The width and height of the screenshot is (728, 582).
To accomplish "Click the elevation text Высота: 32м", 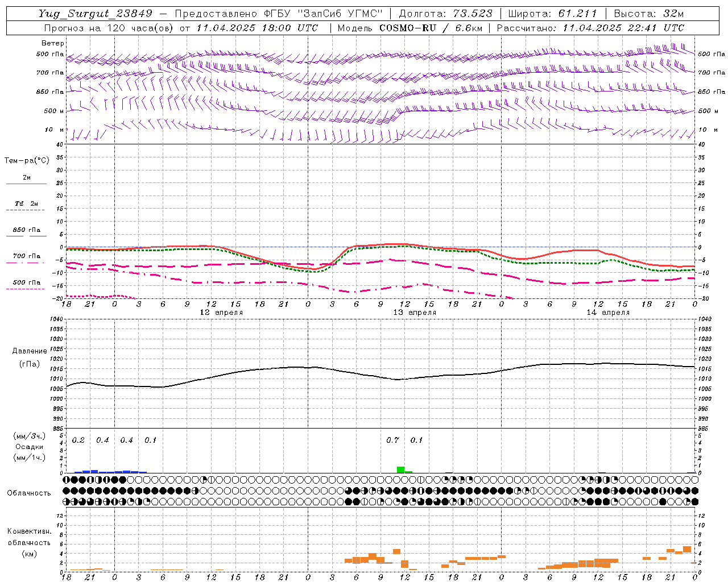I will (648, 14).
